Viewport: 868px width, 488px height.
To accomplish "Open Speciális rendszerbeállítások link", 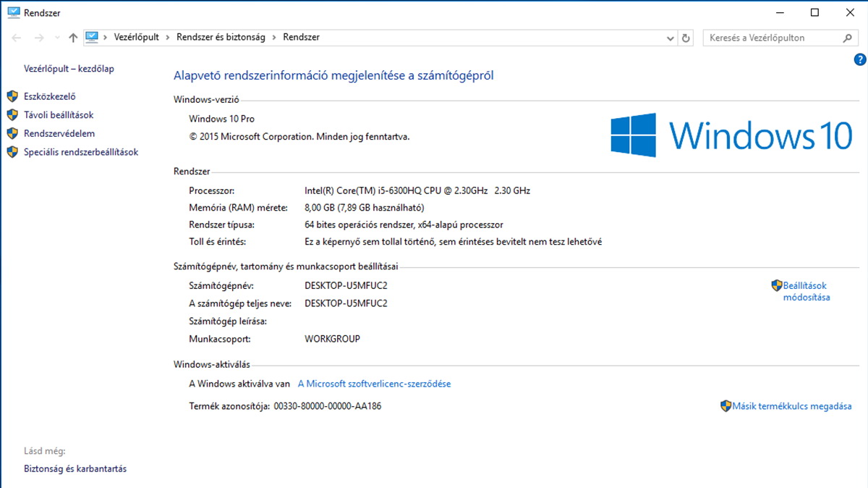I will [x=81, y=153].
